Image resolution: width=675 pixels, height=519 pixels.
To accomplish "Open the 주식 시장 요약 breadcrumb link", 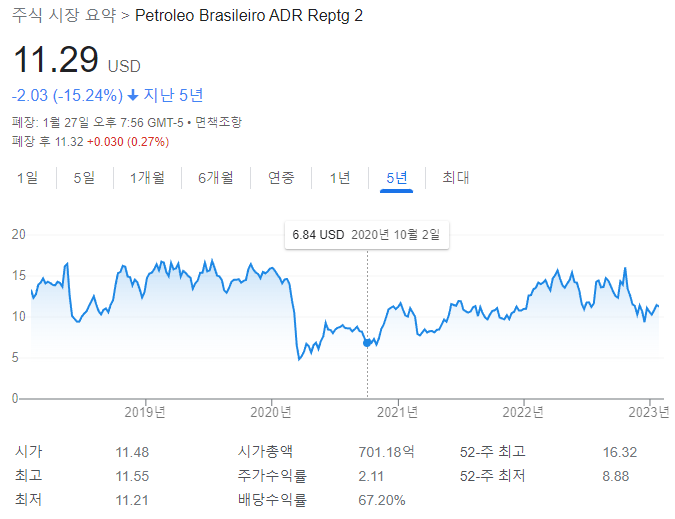I will [64, 15].
